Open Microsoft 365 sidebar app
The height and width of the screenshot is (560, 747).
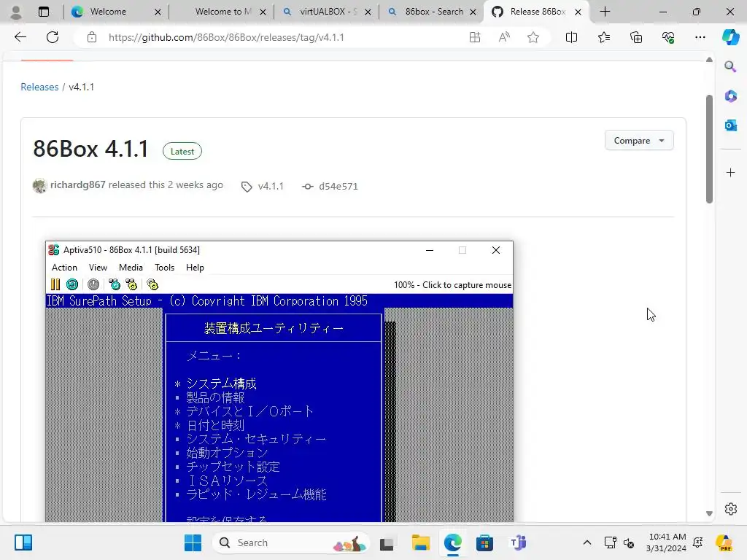[x=730, y=96]
